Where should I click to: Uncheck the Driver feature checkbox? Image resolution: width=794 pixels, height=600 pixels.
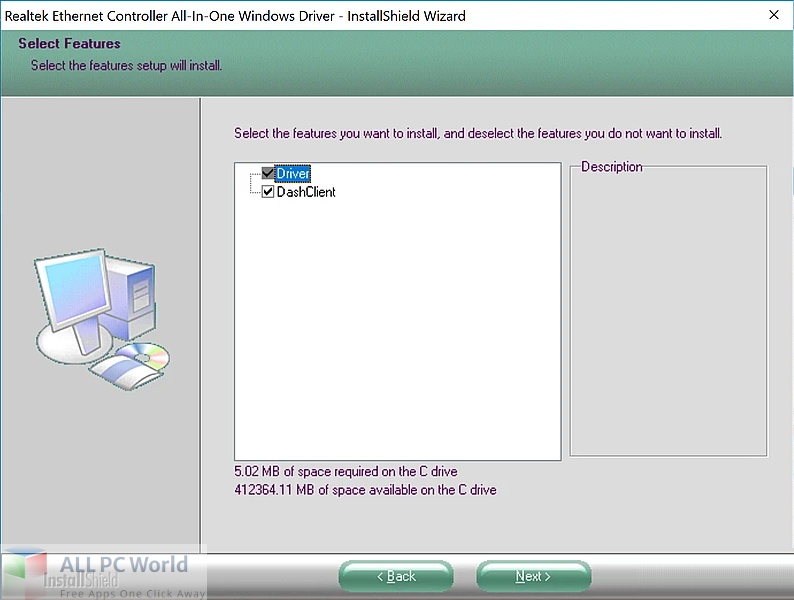click(x=268, y=173)
